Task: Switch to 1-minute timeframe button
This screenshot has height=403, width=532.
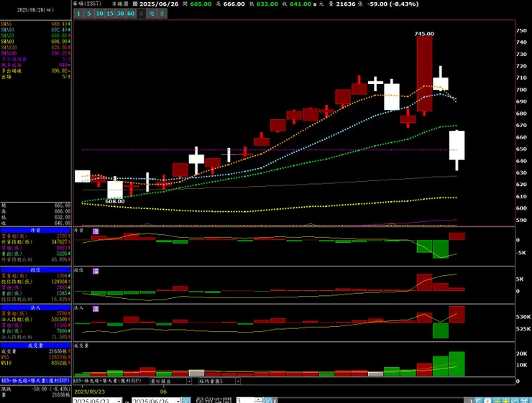Action: 78,14
